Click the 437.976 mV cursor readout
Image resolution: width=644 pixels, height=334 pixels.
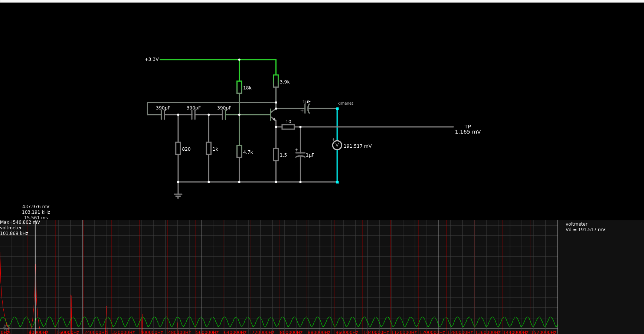tap(36, 207)
